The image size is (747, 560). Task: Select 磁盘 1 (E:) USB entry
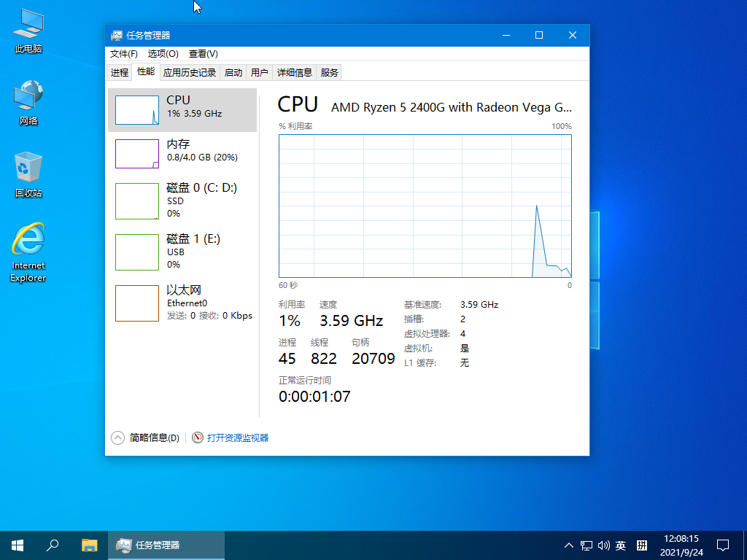click(x=182, y=252)
